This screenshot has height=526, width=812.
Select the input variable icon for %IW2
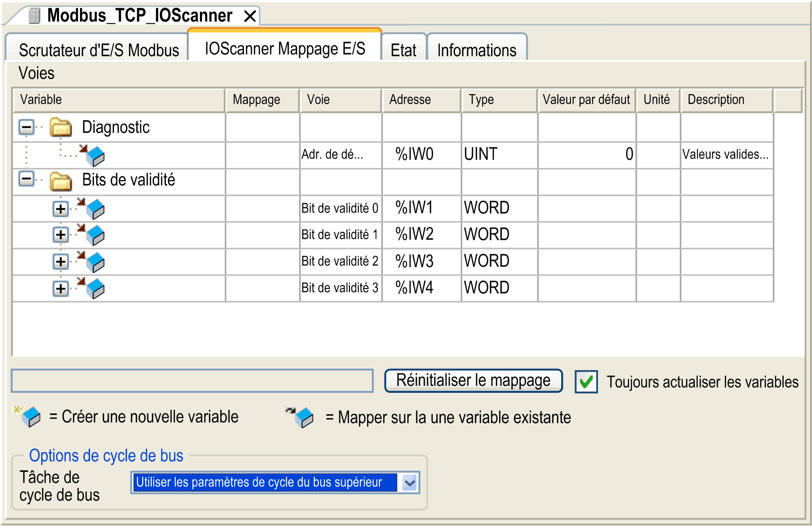[x=91, y=235]
